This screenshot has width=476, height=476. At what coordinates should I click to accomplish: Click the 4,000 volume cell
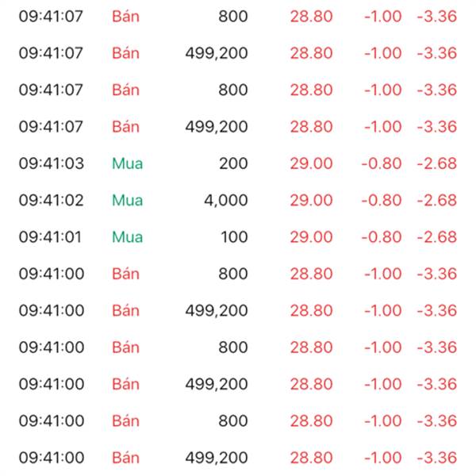point(225,200)
